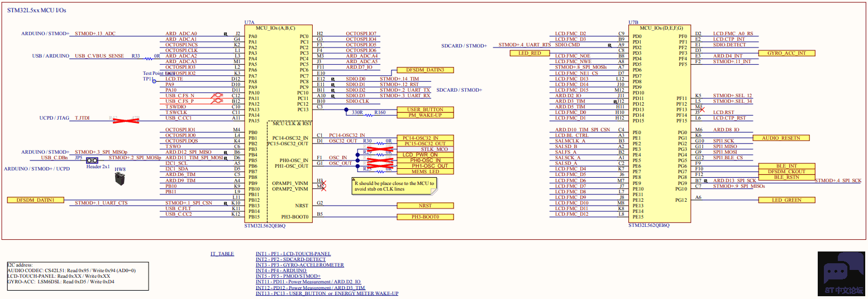This screenshot has width=868, height=299.
Task: Open INT5 - PF5 - PMOD/STMOD+ link
Action: pos(288,277)
